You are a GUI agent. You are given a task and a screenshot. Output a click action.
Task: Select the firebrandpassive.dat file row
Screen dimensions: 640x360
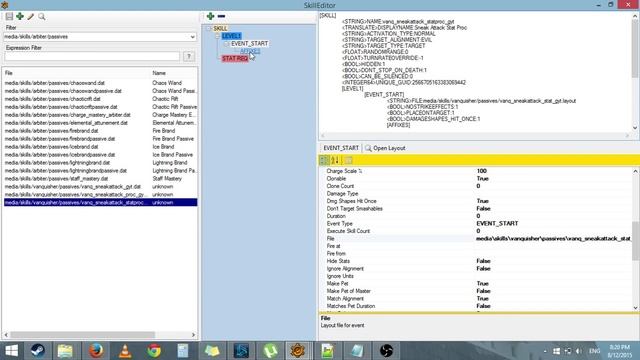pos(100,139)
